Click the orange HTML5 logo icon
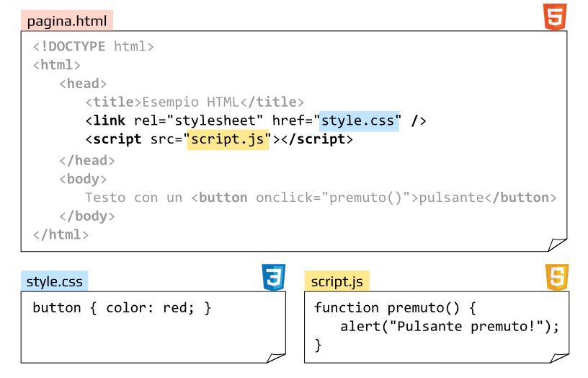Image resolution: width=588 pixels, height=378 pixels. [555, 17]
